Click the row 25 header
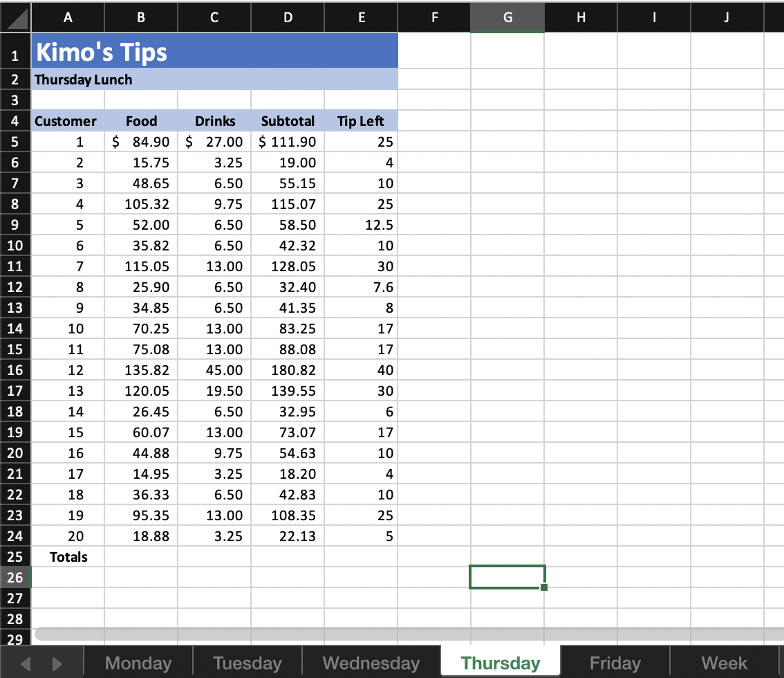This screenshot has height=678, width=784. click(15, 556)
